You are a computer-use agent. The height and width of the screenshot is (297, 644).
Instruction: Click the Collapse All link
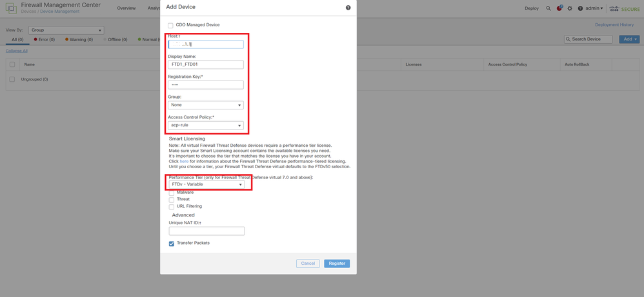click(x=16, y=51)
